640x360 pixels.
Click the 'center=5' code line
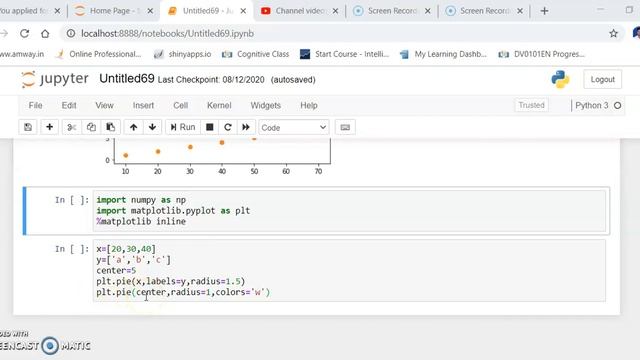coord(116,271)
